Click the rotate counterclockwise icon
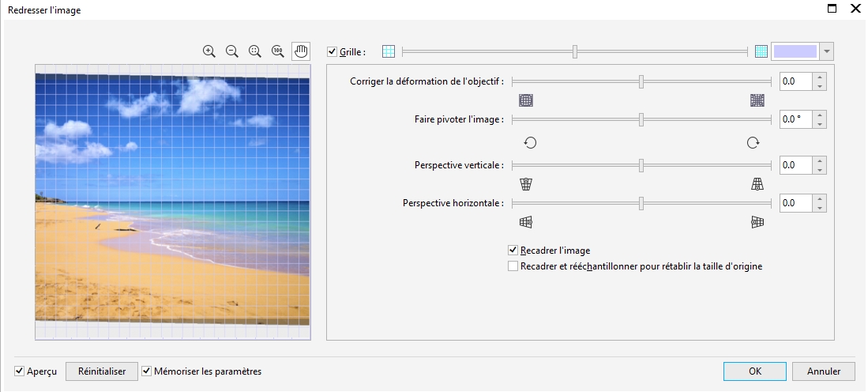The height and width of the screenshot is (392, 868). click(530, 142)
